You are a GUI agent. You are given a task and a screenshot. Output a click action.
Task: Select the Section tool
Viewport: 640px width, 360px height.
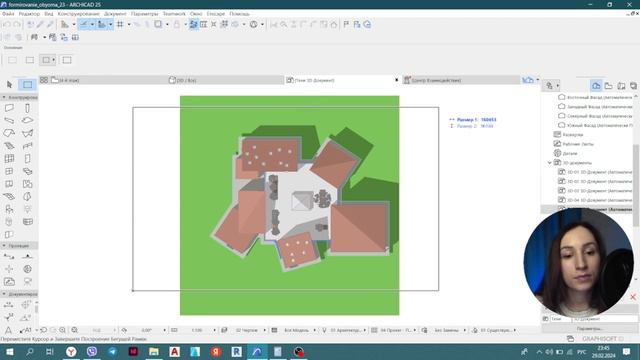point(9,256)
